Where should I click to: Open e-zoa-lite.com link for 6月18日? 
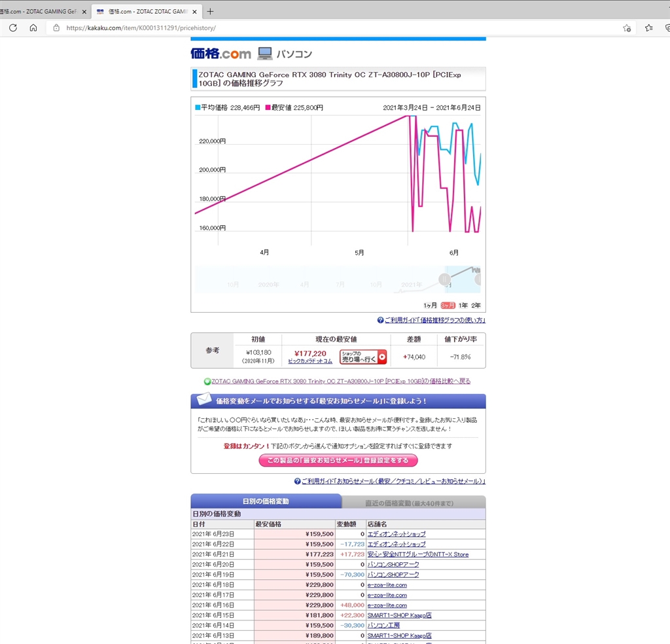tap(387, 585)
